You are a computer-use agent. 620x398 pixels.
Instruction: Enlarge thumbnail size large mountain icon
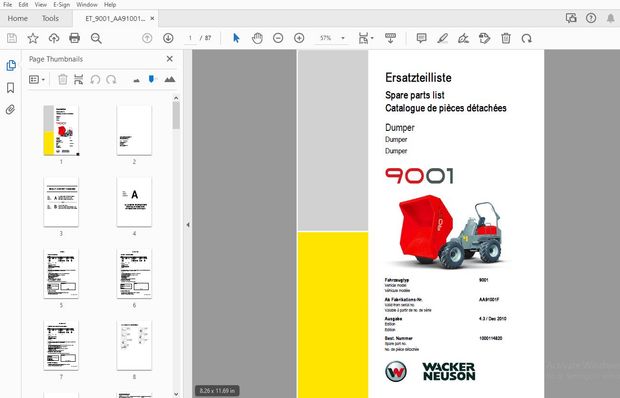[170, 79]
